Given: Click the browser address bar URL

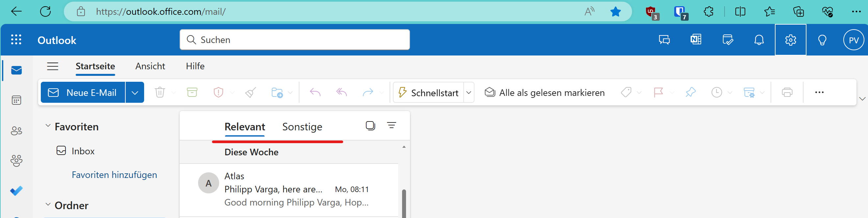Looking at the screenshot, I should [161, 11].
